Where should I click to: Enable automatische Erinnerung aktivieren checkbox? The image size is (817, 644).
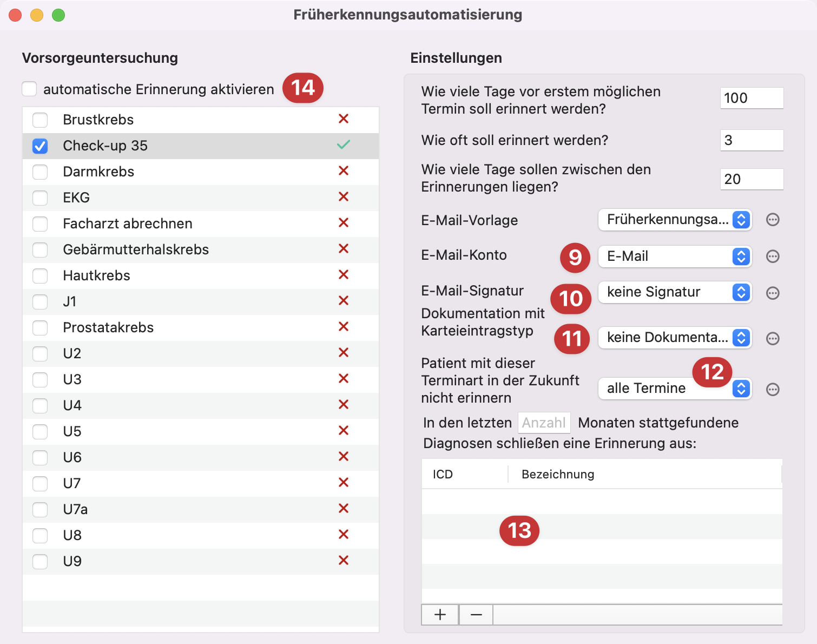[x=29, y=89]
